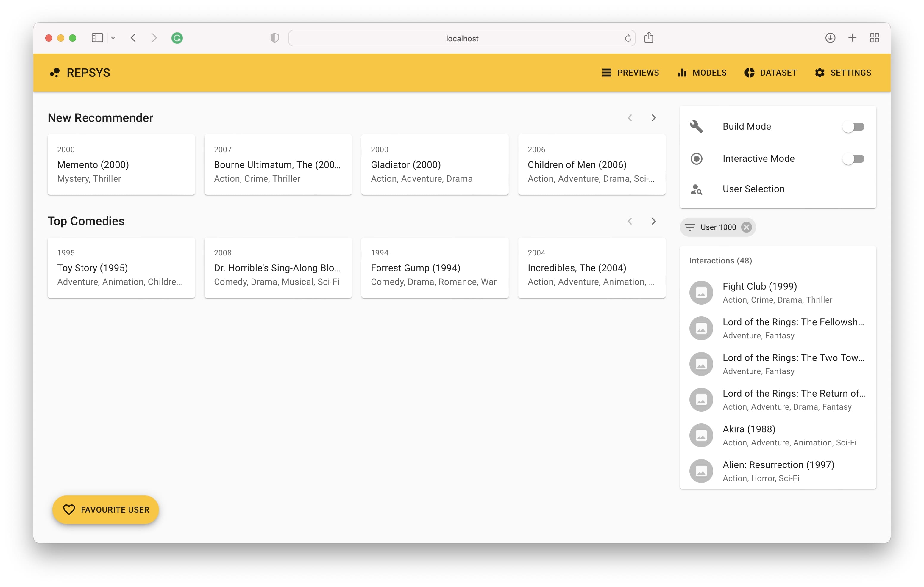Show Safari downloads icon
Viewport: 924px width, 587px height.
[x=830, y=37]
